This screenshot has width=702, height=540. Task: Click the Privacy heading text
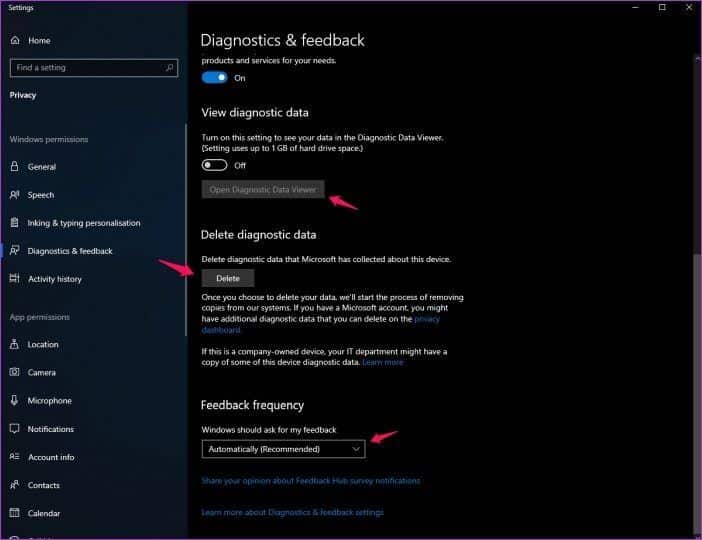pyautogui.click(x=23, y=95)
